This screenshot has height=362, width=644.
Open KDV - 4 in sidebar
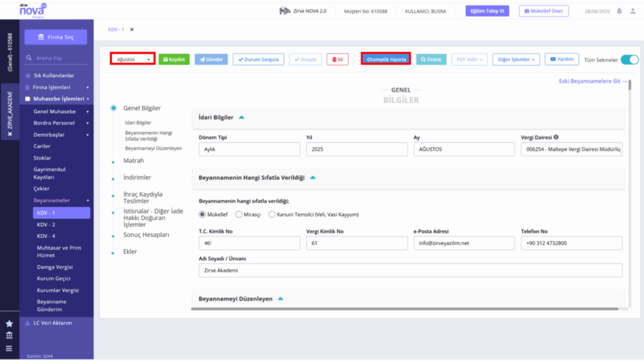click(46, 236)
